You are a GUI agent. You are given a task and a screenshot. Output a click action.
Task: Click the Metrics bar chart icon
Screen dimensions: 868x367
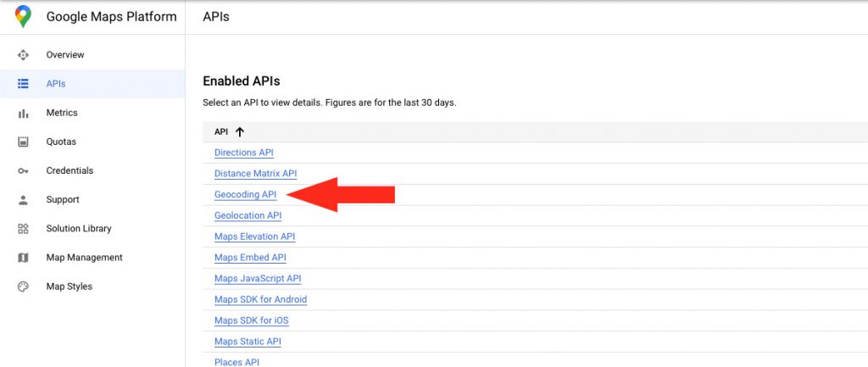pos(23,113)
